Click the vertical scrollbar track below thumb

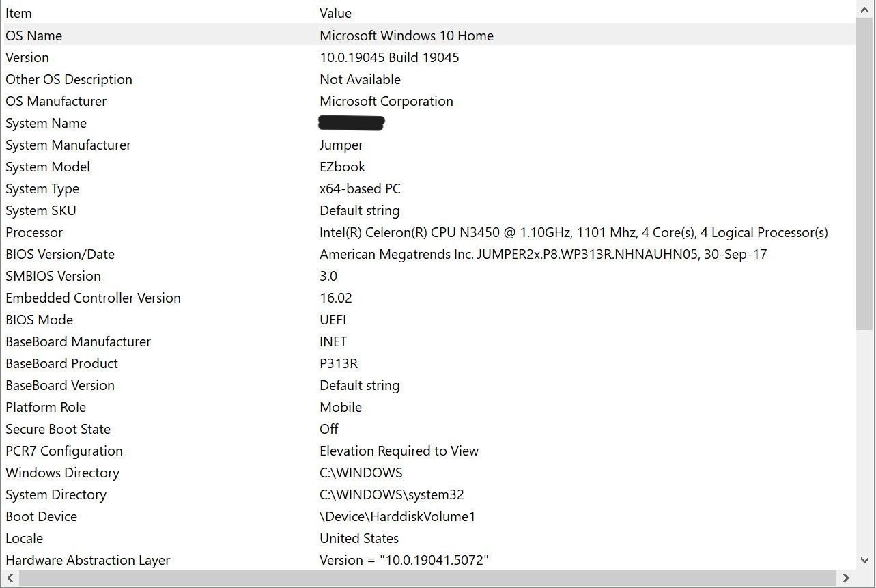865,440
